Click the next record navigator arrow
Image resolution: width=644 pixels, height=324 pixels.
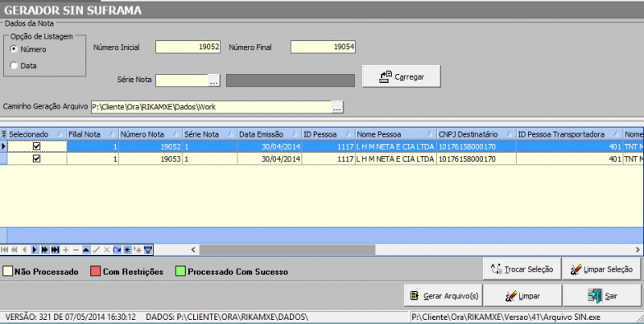click(x=34, y=250)
